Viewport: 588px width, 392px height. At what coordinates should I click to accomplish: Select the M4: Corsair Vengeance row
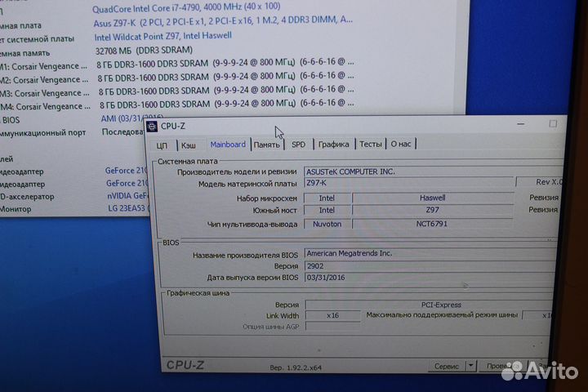coord(176,105)
